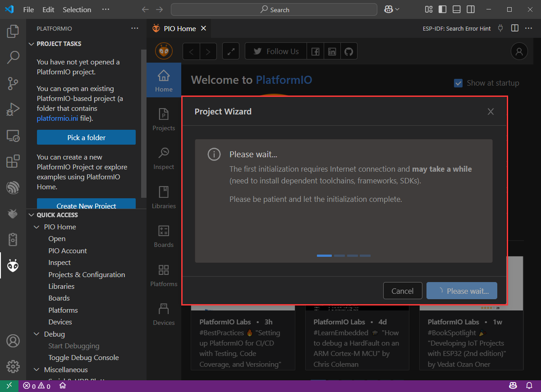Open the Manage gear icon
The image size is (541, 392).
pos(13,366)
